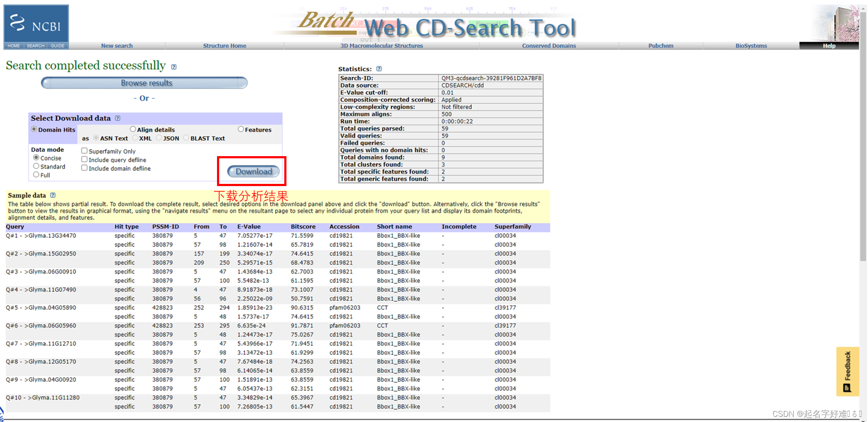868x422 pixels.
Task: Choose XML format option
Action: 135,138
